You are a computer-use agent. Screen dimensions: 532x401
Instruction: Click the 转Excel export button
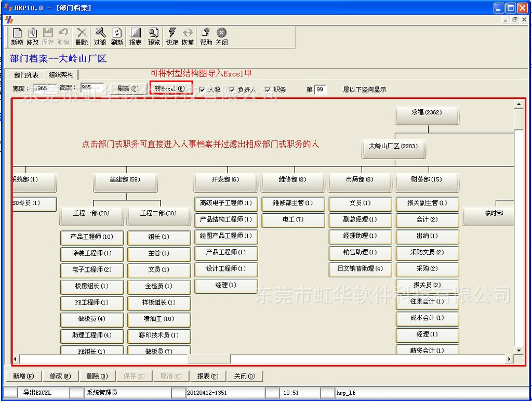point(170,89)
